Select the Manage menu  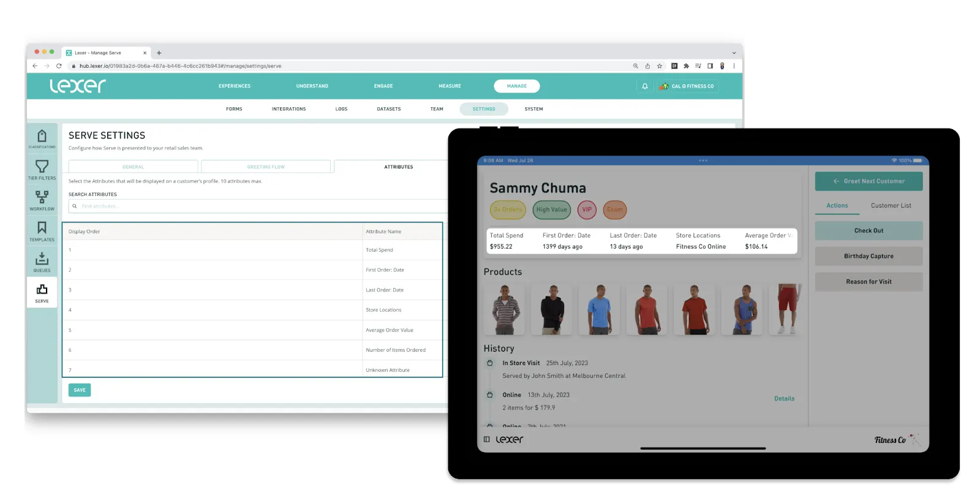(517, 86)
